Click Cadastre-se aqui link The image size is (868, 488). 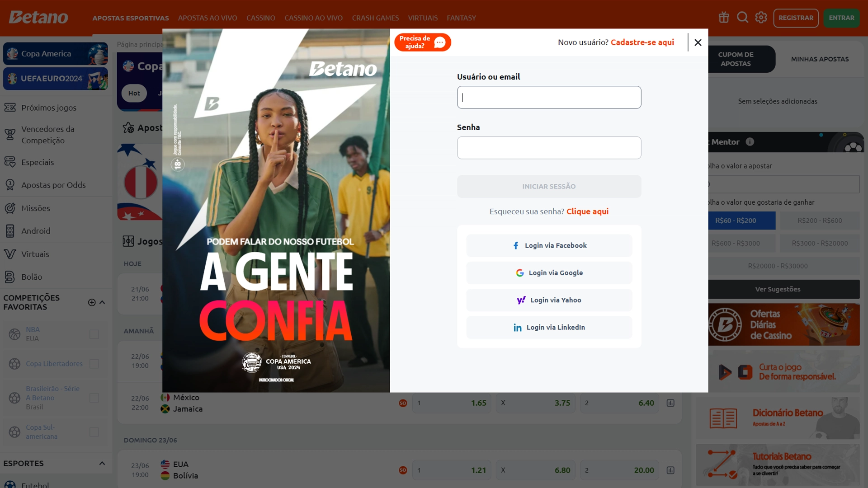643,42
